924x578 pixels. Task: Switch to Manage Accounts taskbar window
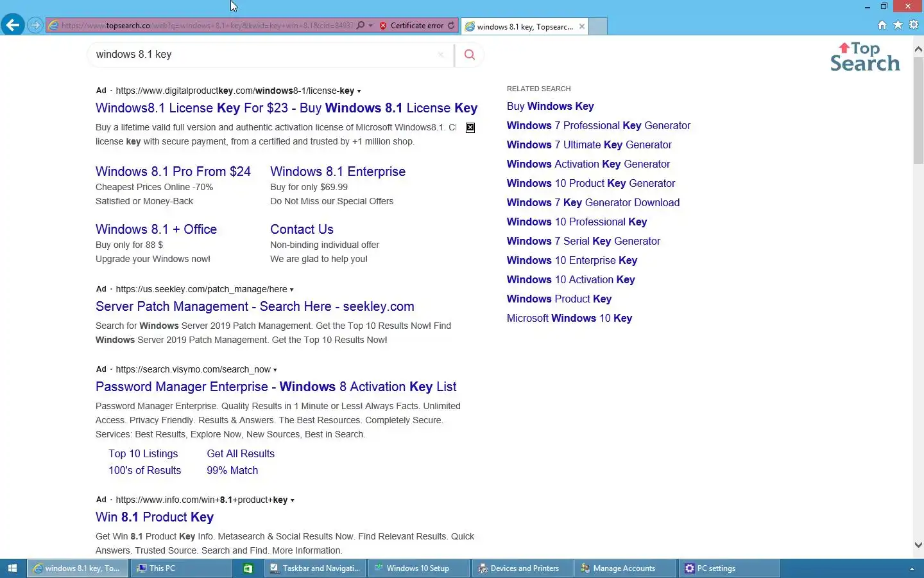click(x=626, y=568)
